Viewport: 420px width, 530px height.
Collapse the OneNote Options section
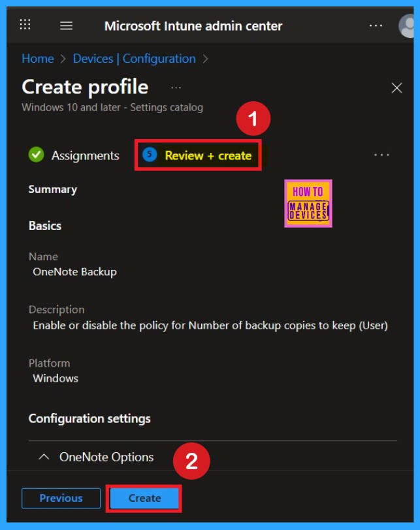pyautogui.click(x=44, y=457)
